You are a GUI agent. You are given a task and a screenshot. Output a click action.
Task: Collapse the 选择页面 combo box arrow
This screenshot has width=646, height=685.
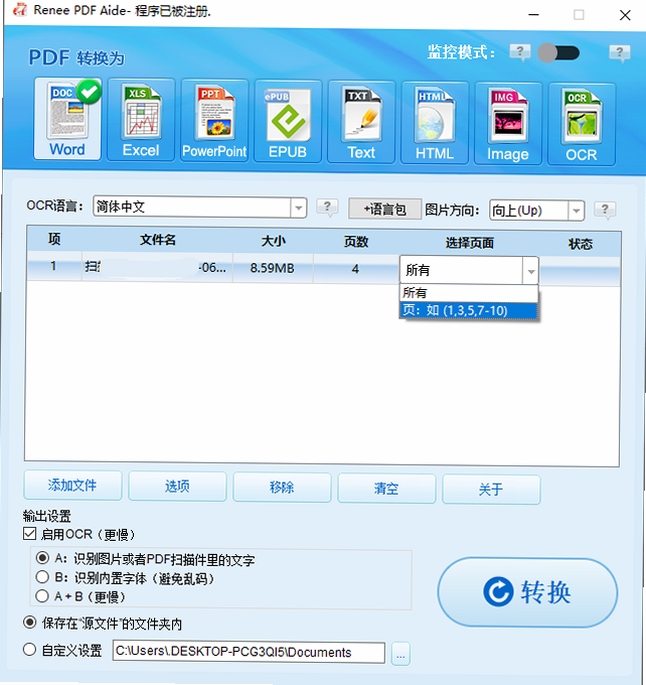(531, 271)
